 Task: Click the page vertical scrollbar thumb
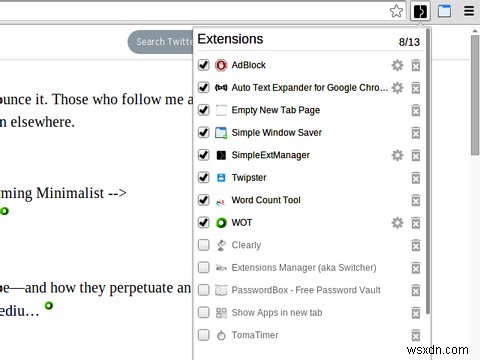click(x=475, y=95)
